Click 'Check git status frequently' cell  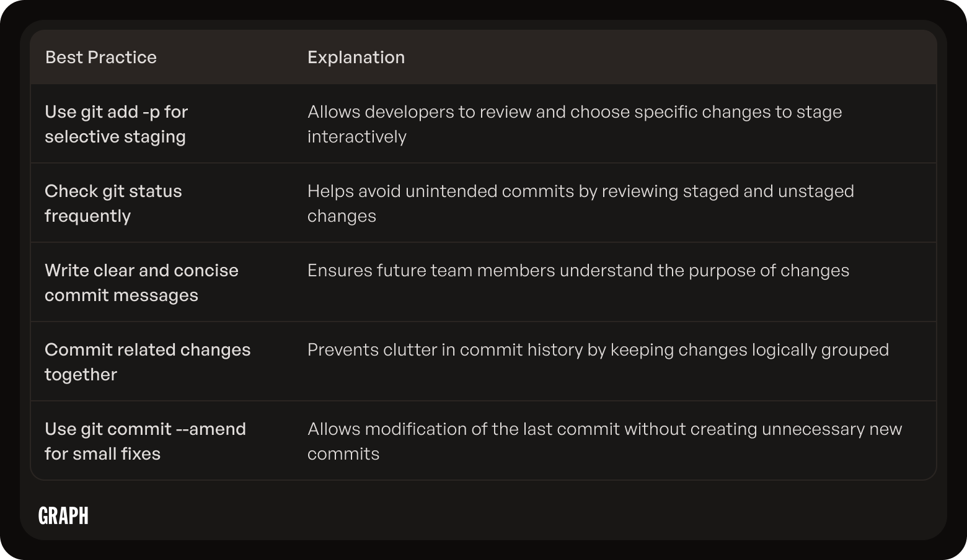(x=113, y=203)
